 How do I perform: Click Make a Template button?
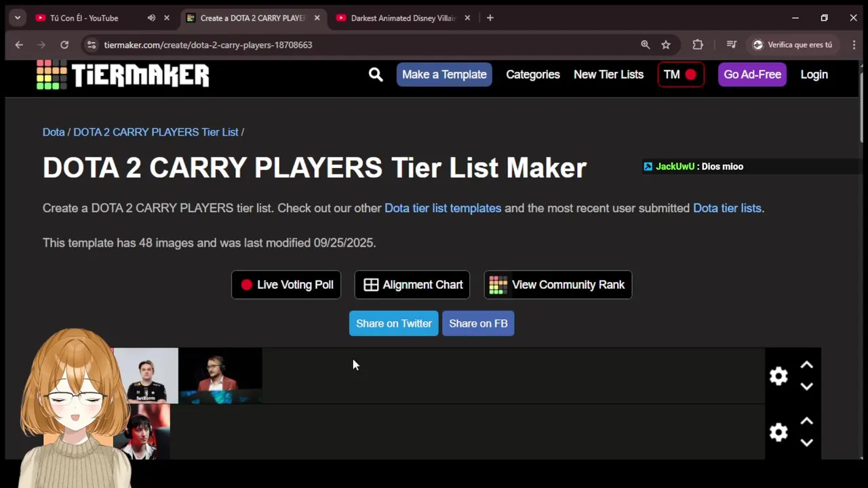click(x=444, y=75)
